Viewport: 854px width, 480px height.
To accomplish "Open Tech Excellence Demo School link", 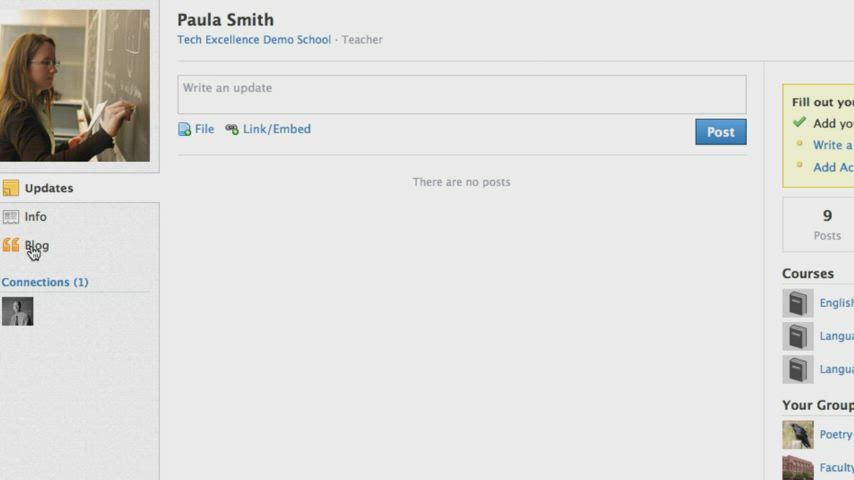I will pyautogui.click(x=254, y=40).
